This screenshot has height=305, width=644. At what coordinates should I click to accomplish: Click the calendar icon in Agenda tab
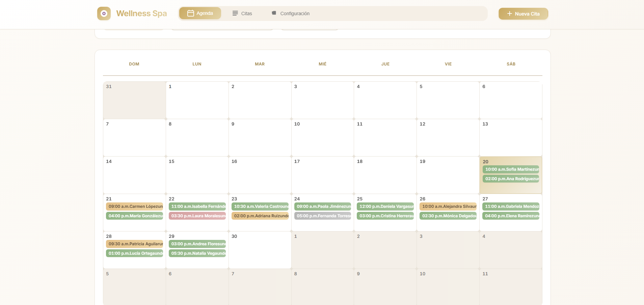(x=190, y=13)
